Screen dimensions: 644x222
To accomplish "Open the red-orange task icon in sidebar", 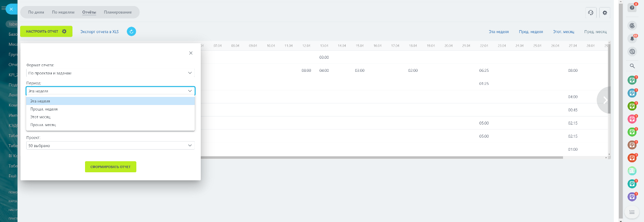I will click(x=632, y=158).
